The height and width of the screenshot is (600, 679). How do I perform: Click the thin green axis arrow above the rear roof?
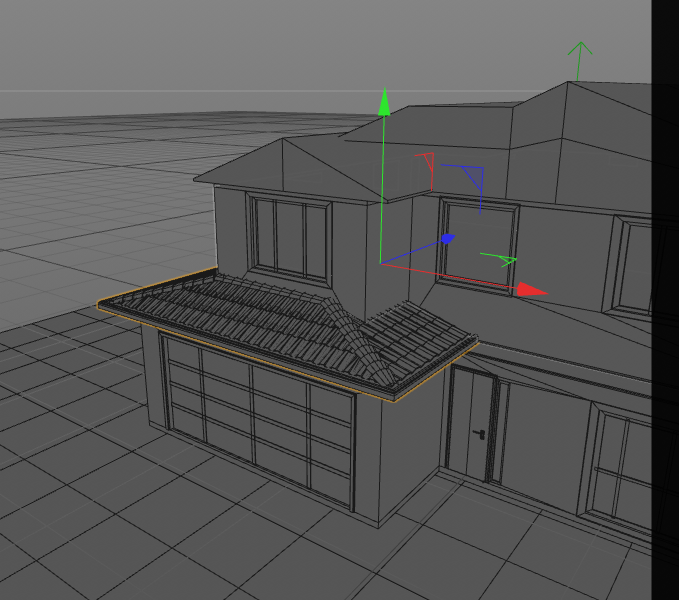(x=579, y=61)
